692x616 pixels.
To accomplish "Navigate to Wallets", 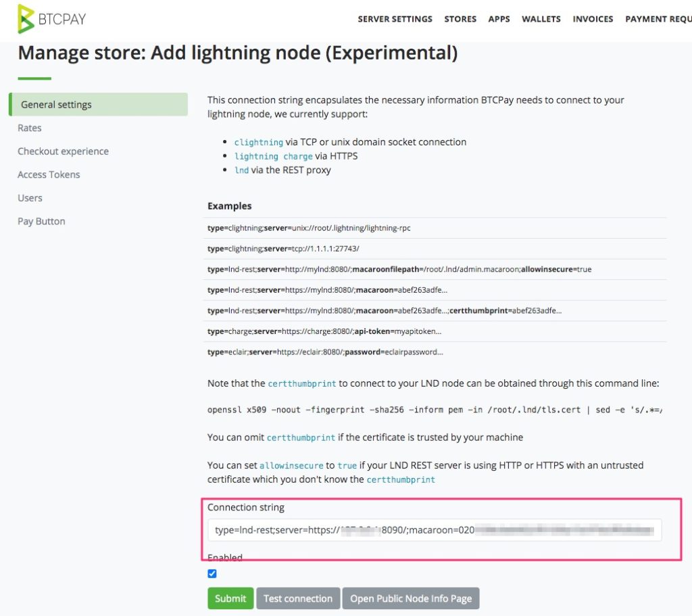I will click(x=541, y=19).
